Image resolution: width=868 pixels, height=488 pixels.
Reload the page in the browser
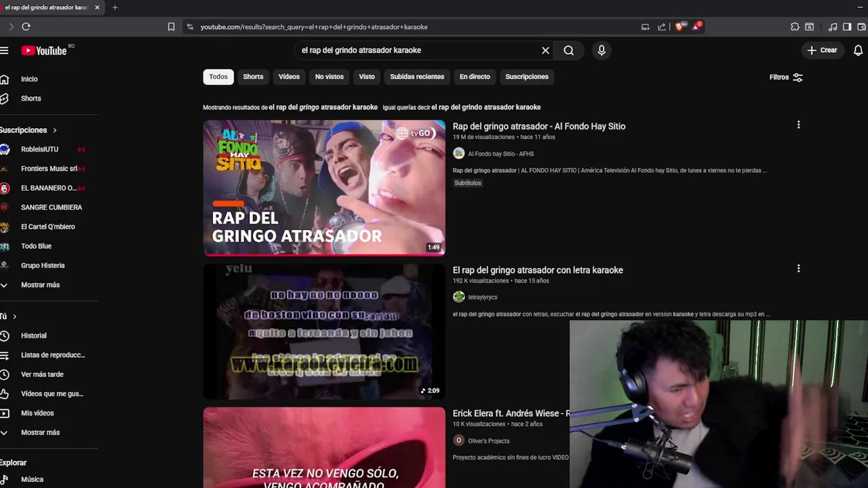[26, 26]
